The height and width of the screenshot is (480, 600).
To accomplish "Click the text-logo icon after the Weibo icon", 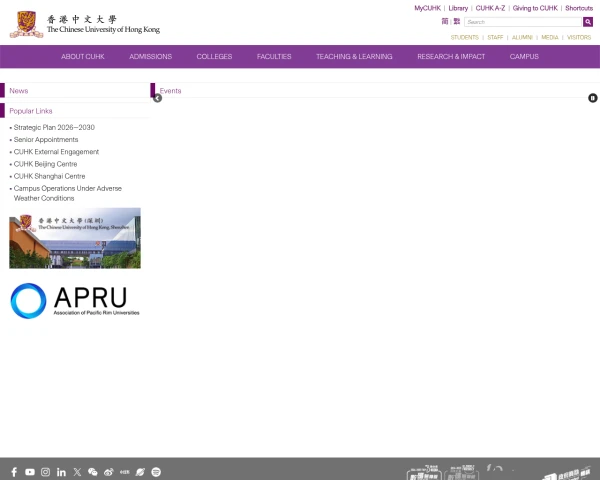I will tap(124, 472).
